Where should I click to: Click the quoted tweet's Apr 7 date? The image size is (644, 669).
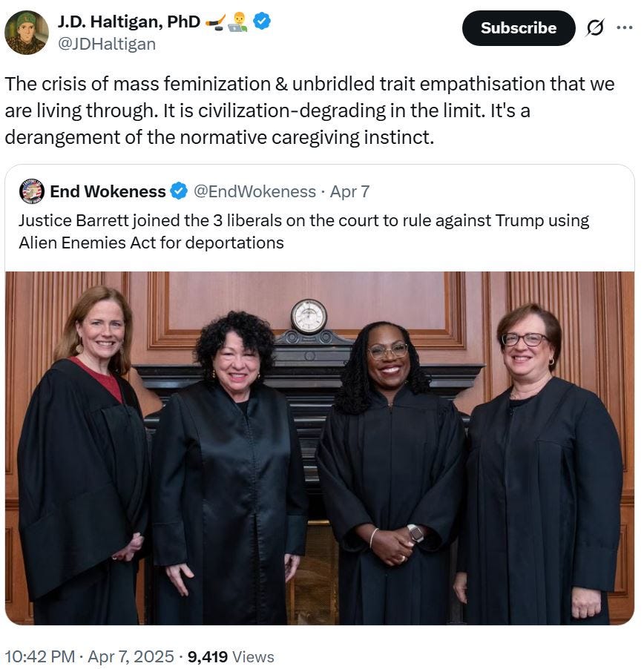349,191
